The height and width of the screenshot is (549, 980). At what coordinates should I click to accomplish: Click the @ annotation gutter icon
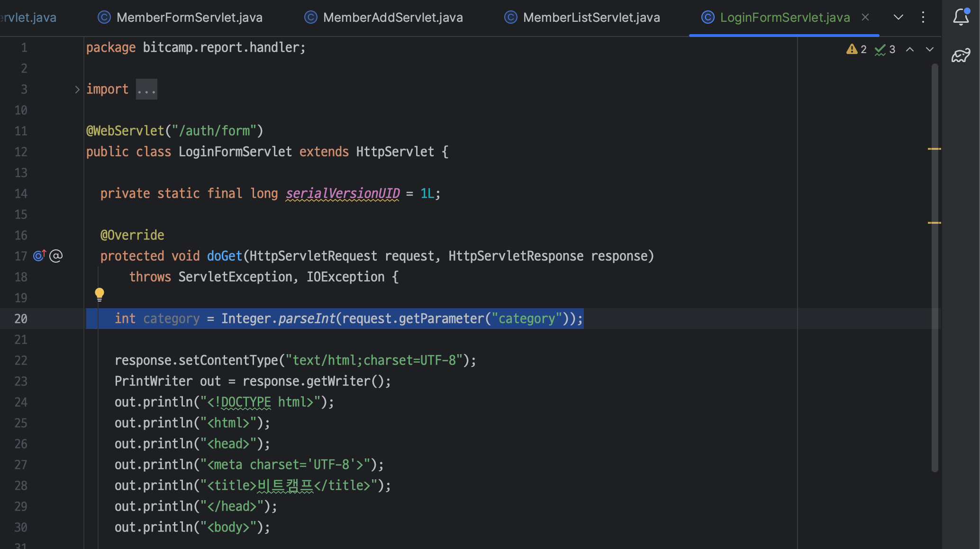pos(56,256)
